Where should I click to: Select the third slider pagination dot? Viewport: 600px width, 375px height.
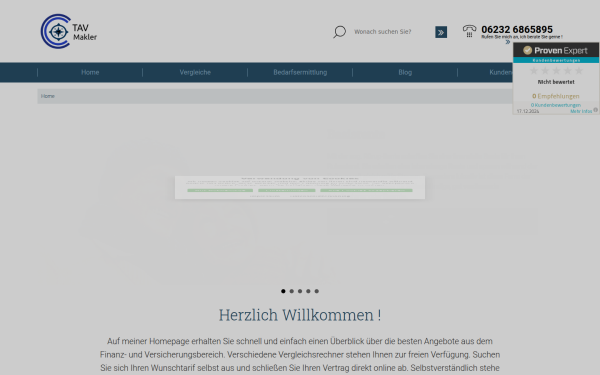[300, 291]
